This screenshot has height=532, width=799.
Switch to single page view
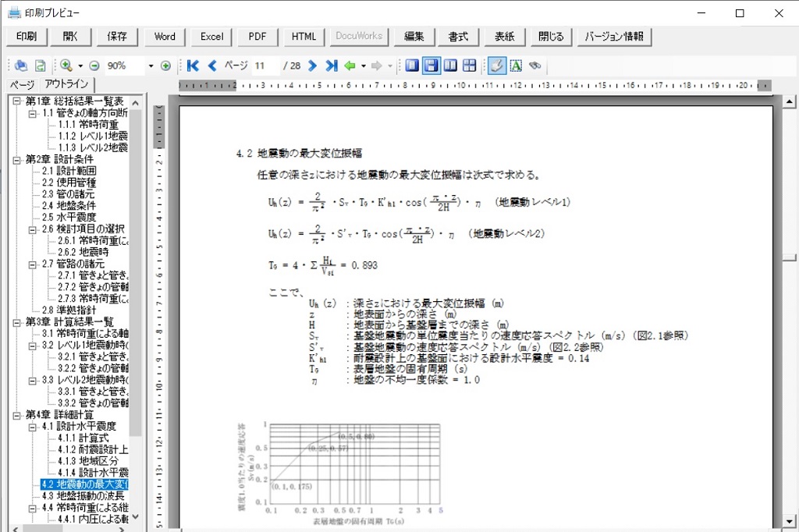click(x=412, y=66)
